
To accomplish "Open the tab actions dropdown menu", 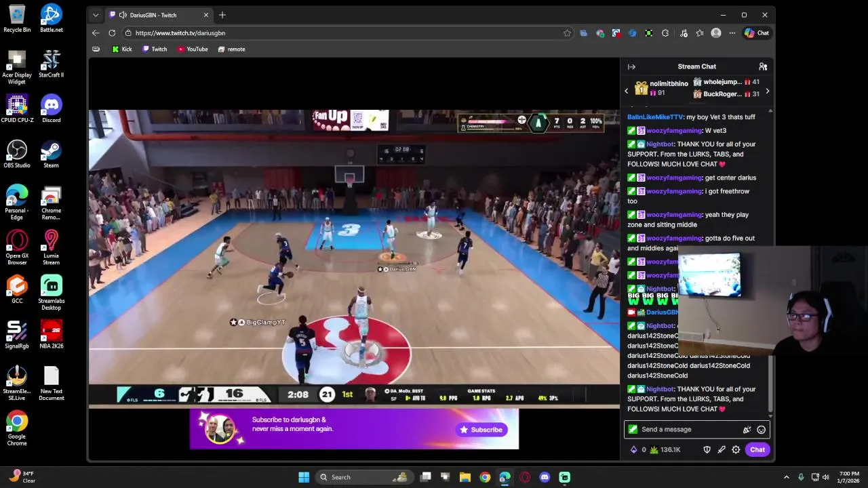I will point(96,15).
